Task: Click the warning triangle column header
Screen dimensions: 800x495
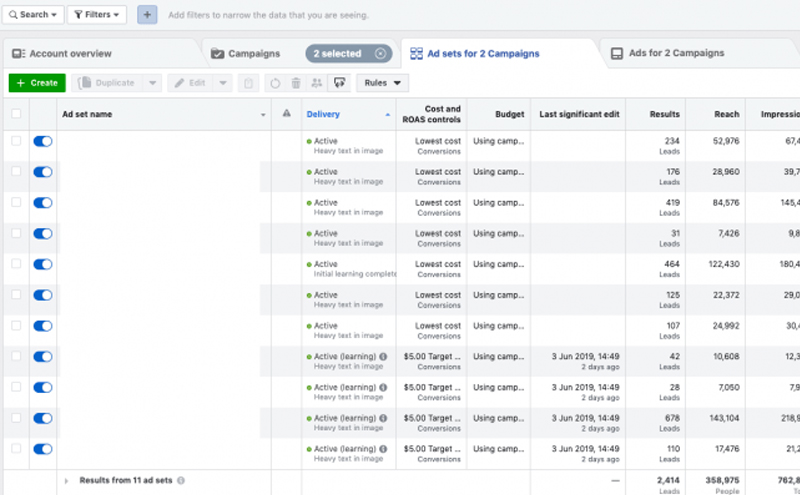Action: pyautogui.click(x=286, y=114)
